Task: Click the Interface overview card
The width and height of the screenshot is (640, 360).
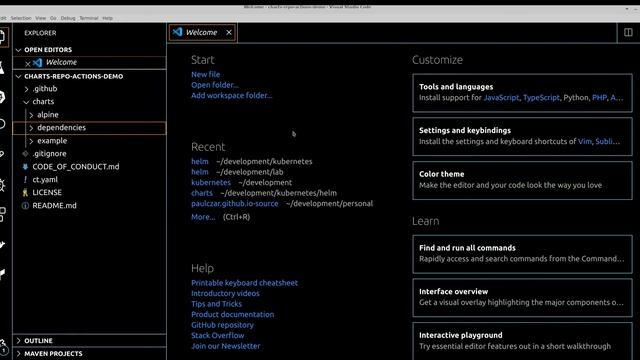Action: 522,298
